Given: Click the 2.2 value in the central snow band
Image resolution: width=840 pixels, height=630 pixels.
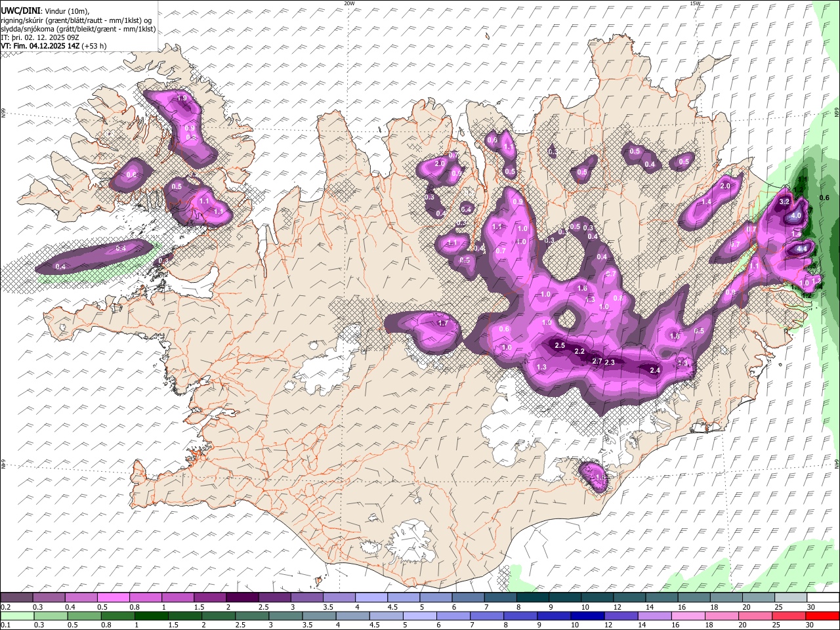Looking at the screenshot, I should [579, 352].
